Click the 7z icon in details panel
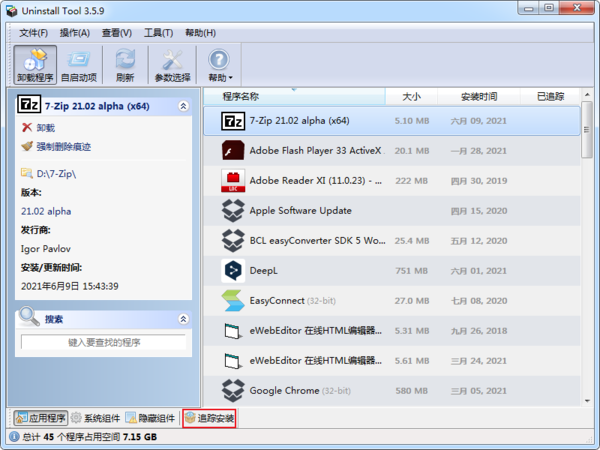Image resolution: width=600 pixels, height=450 pixels. pos(29,104)
